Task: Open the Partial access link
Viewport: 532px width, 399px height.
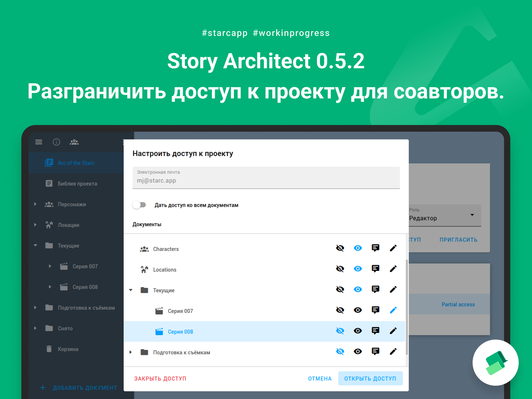Action: [458, 305]
